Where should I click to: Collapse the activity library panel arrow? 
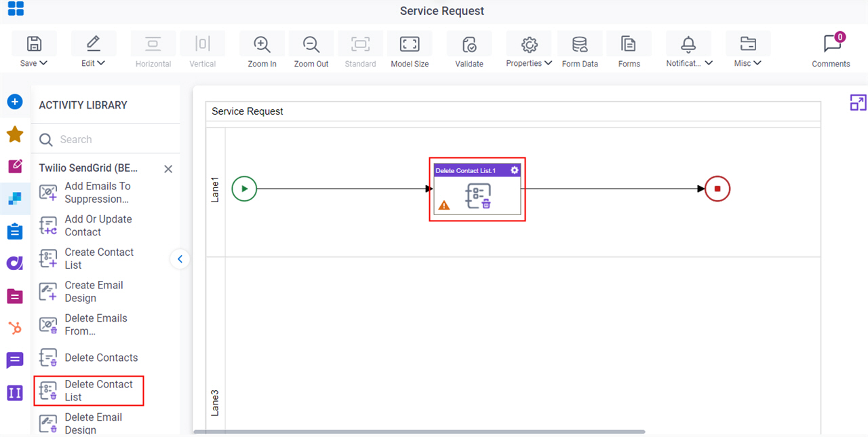pos(180,259)
